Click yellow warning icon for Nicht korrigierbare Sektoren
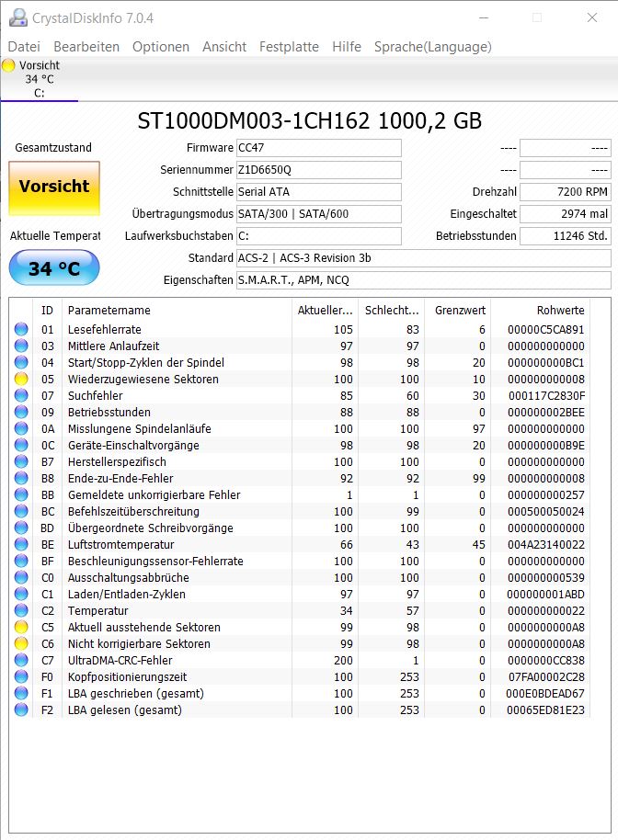This screenshot has width=618, height=840. tap(21, 643)
